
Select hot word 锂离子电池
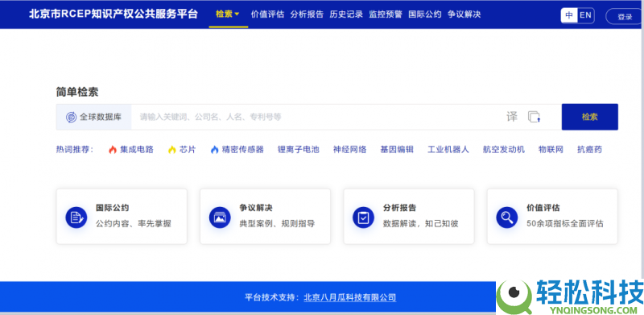pos(298,150)
